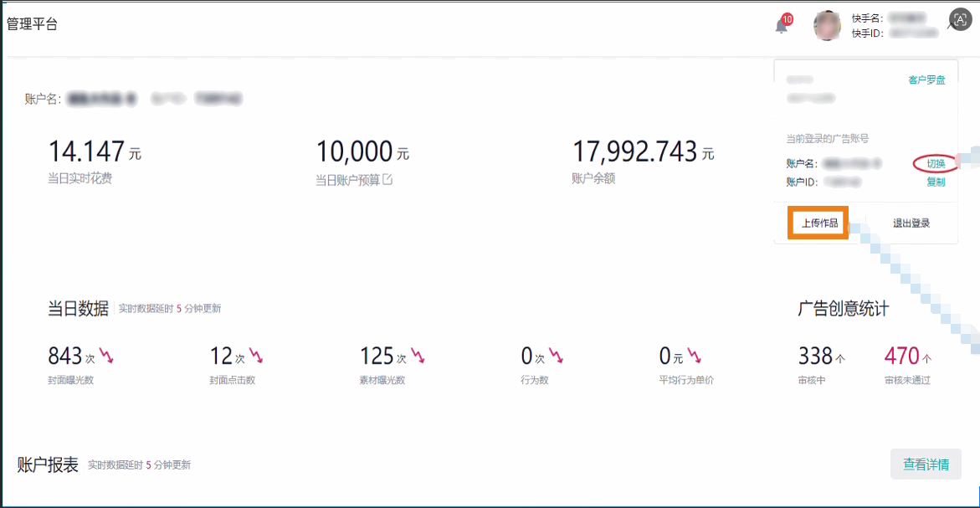The height and width of the screenshot is (508, 980).
Task: Click the 上传作品 button
Action: (x=819, y=223)
